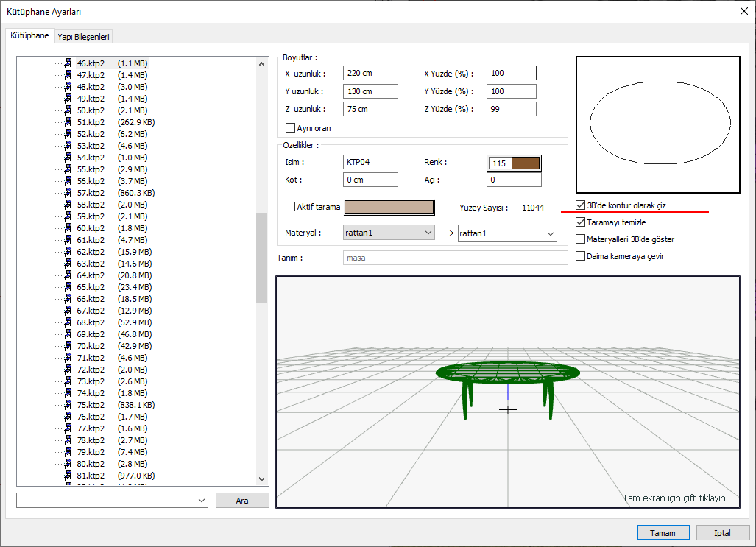Viewport: 756px width, 547px height.
Task: Open the brown Renk color swatch
Action: pyautogui.click(x=526, y=163)
